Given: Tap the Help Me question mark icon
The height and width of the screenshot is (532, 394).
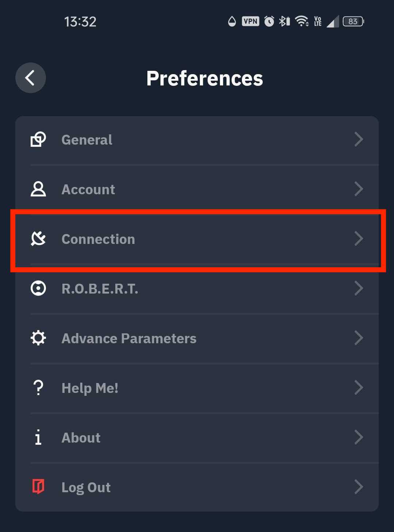Looking at the screenshot, I should 38,388.
